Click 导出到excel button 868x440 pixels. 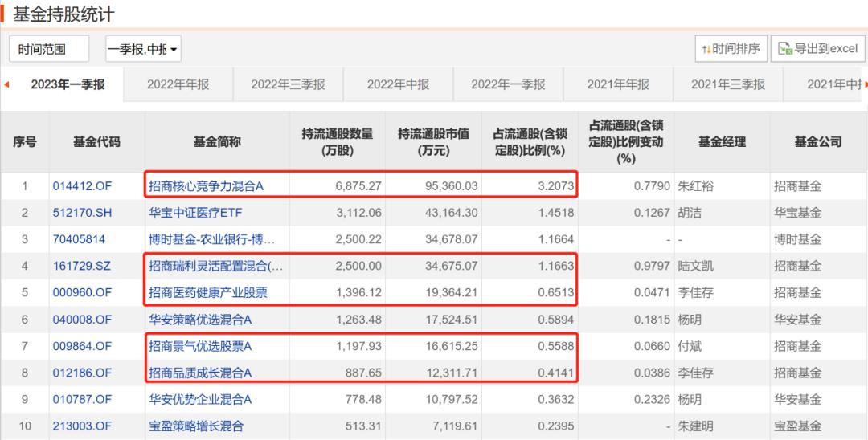[817, 49]
